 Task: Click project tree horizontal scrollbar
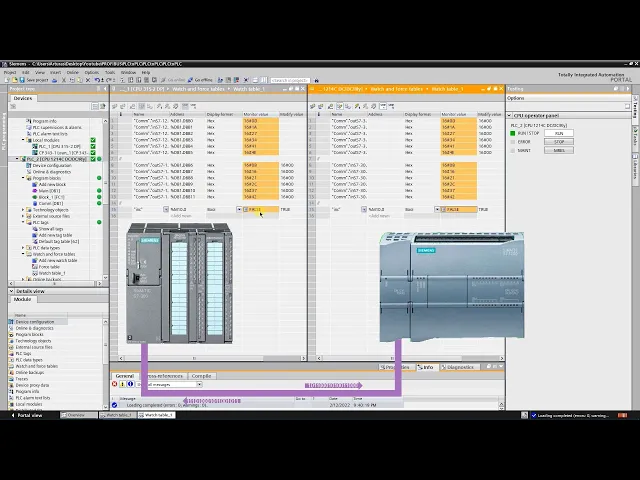55,283
